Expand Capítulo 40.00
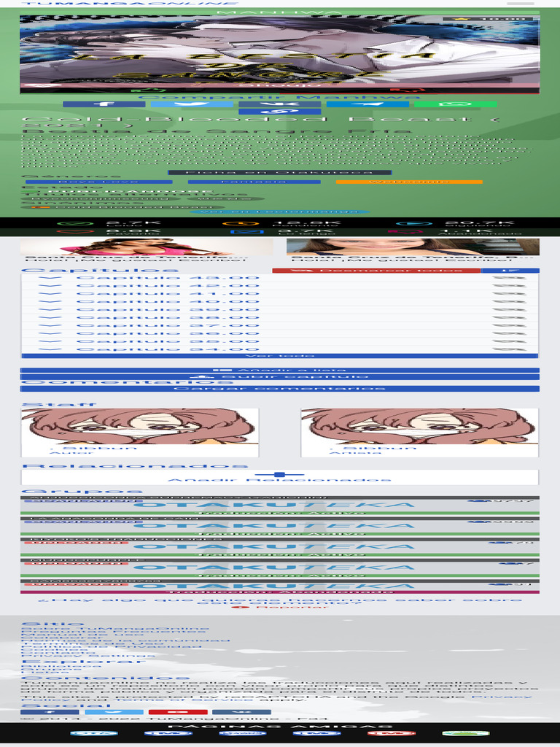Image resolution: width=560 pixels, height=747 pixels. pos(168,301)
